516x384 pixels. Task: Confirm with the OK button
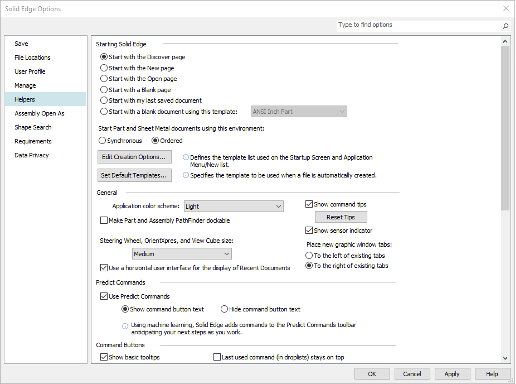pos(372,374)
